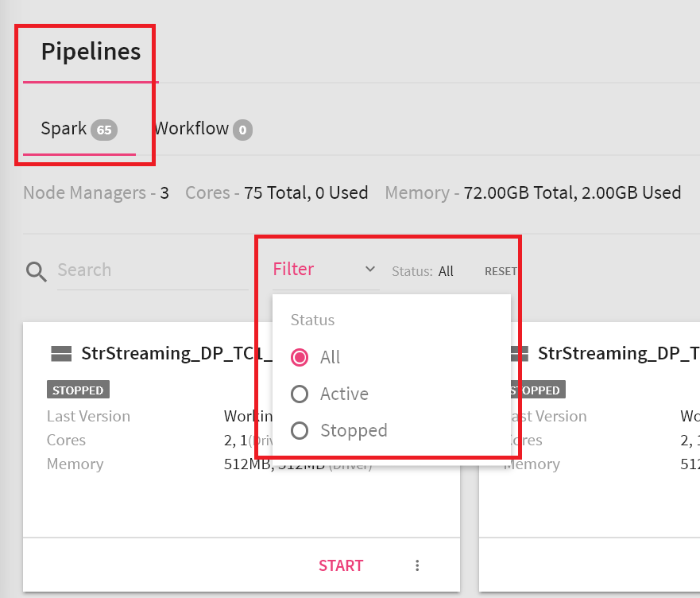
Task: Click the Workflow tab's 0 count badge
Action: pos(243,130)
